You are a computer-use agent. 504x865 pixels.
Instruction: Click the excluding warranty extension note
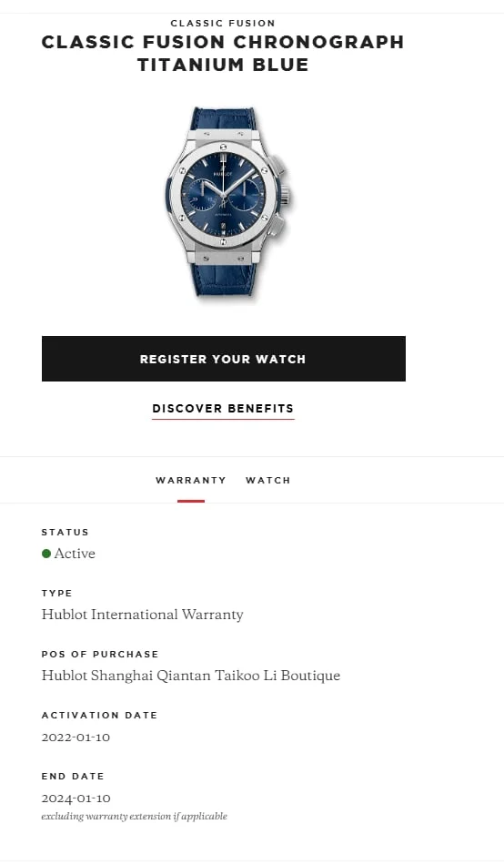click(x=134, y=817)
